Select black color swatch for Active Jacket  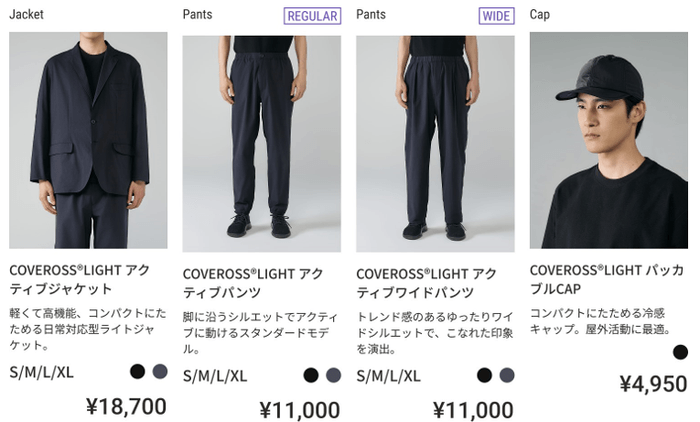(138, 372)
